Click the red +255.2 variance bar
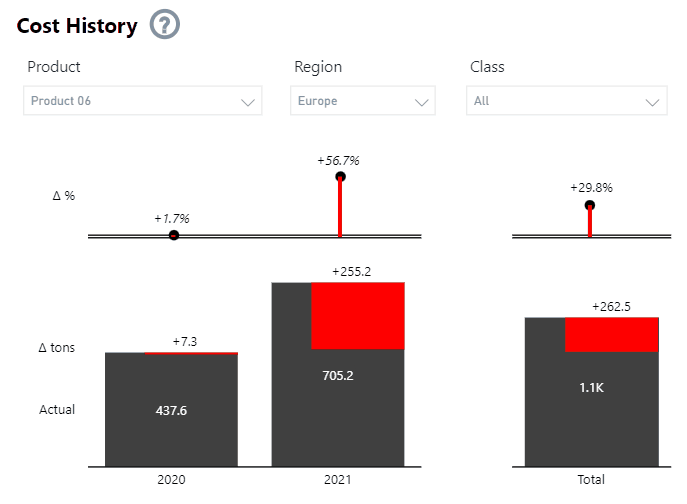Image resolution: width=687 pixels, height=504 pixels. [358, 316]
